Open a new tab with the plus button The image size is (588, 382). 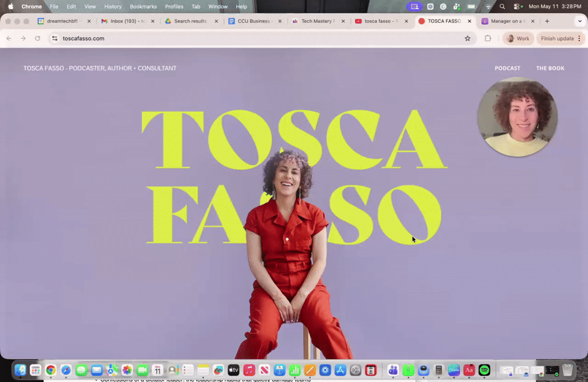click(547, 21)
